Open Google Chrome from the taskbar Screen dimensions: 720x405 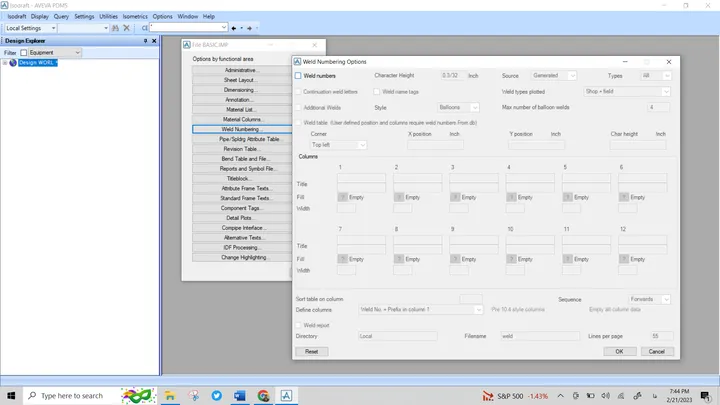[263, 395]
